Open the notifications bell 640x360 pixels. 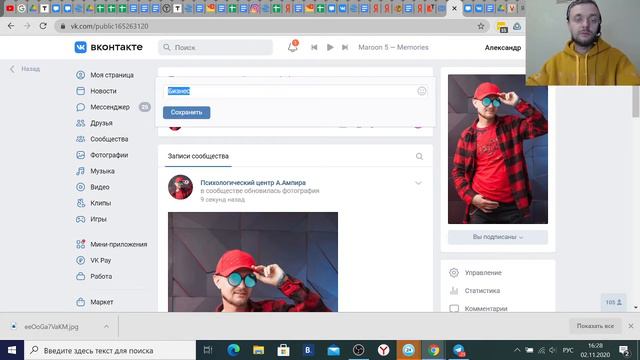[293, 47]
